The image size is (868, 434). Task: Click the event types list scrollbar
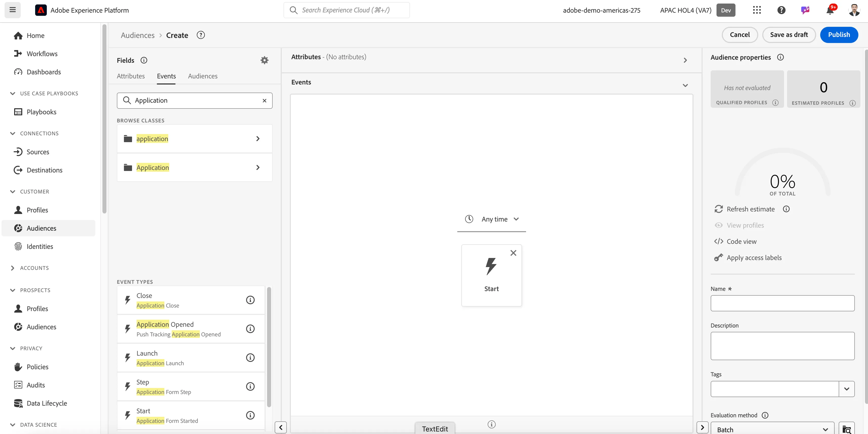269,347
